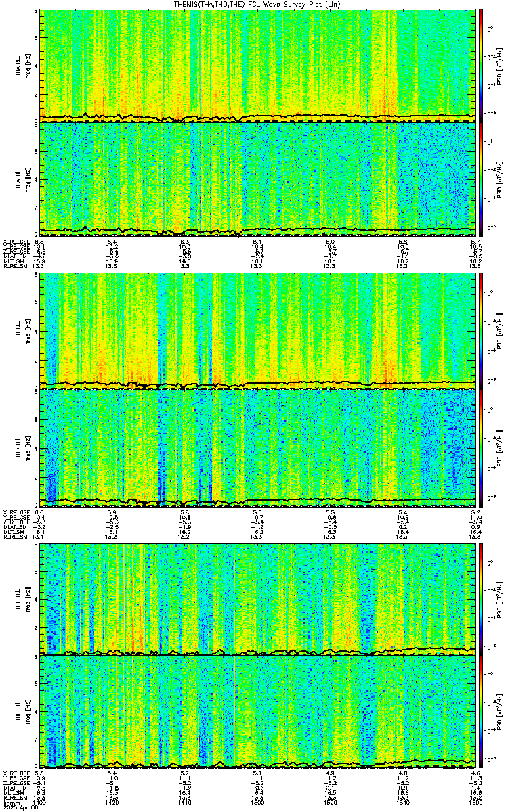Click the 1500 time tick label
Image resolution: width=508 pixels, height=812 pixels.
257,804
